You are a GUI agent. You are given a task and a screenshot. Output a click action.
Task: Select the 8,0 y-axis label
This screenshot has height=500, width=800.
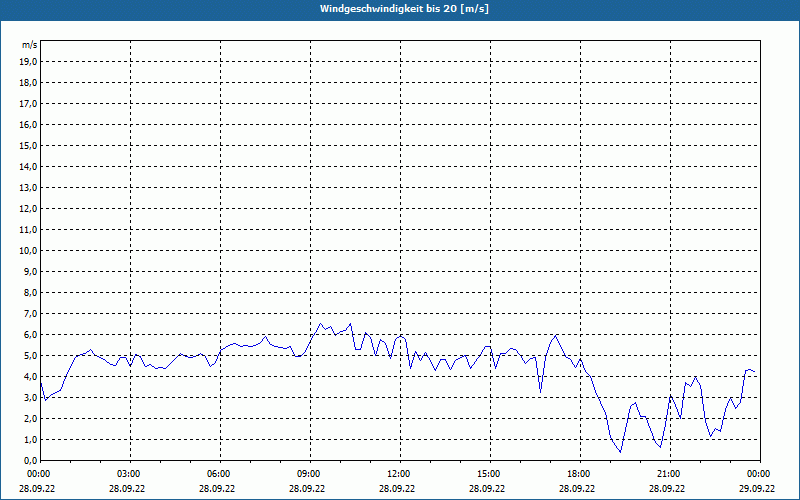[30, 292]
